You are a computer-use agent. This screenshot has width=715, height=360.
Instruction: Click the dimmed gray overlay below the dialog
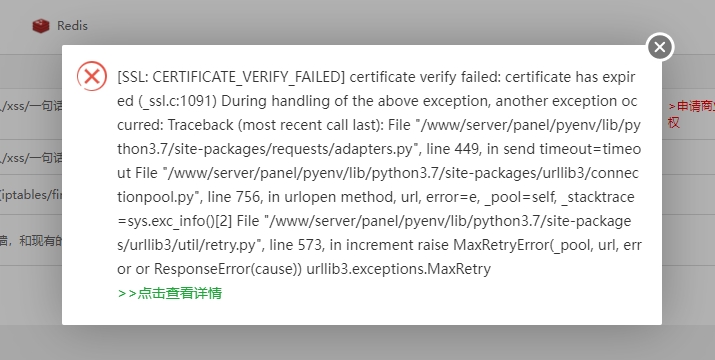pyautogui.click(x=358, y=343)
